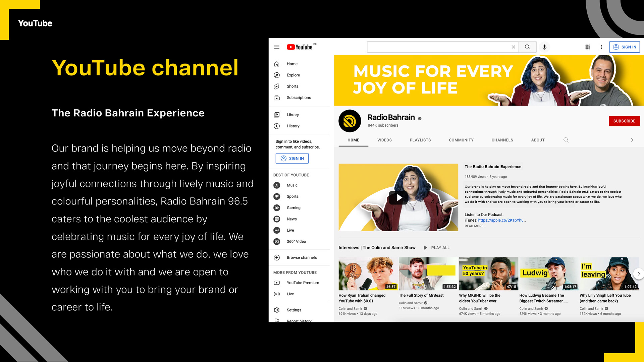Open the MKBHD oldest YouTuber thumbnail
The width and height of the screenshot is (644, 362).
click(488, 274)
